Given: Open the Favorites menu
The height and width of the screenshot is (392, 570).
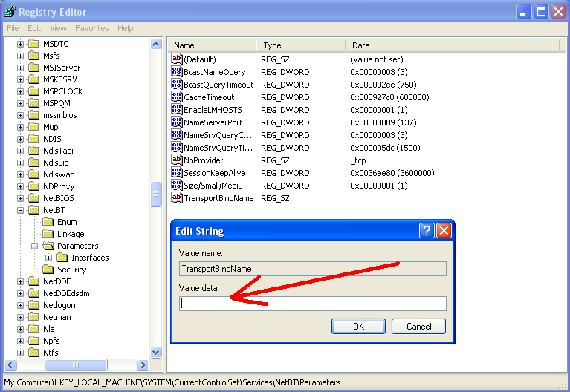Looking at the screenshot, I should coord(92,28).
